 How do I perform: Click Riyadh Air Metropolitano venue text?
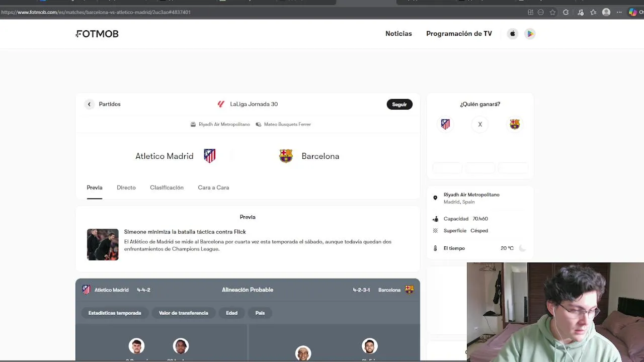224,124
